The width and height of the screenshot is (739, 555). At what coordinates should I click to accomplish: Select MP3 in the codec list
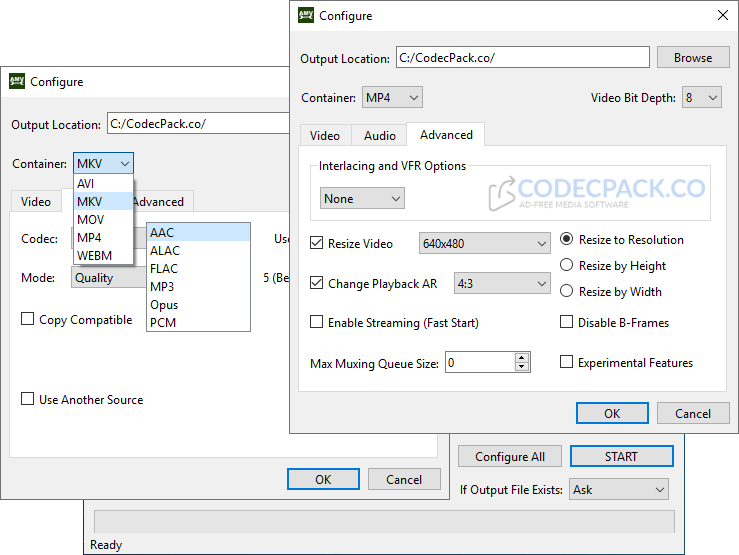[x=198, y=286]
